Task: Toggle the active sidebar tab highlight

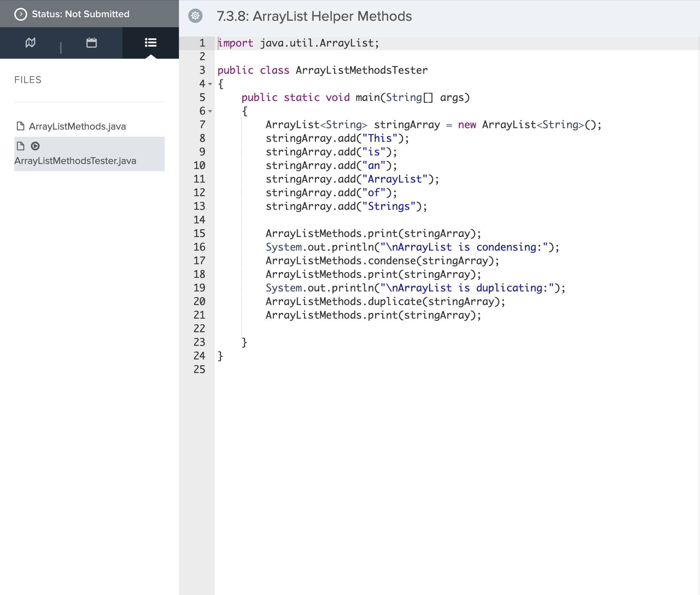Action: coord(150,43)
